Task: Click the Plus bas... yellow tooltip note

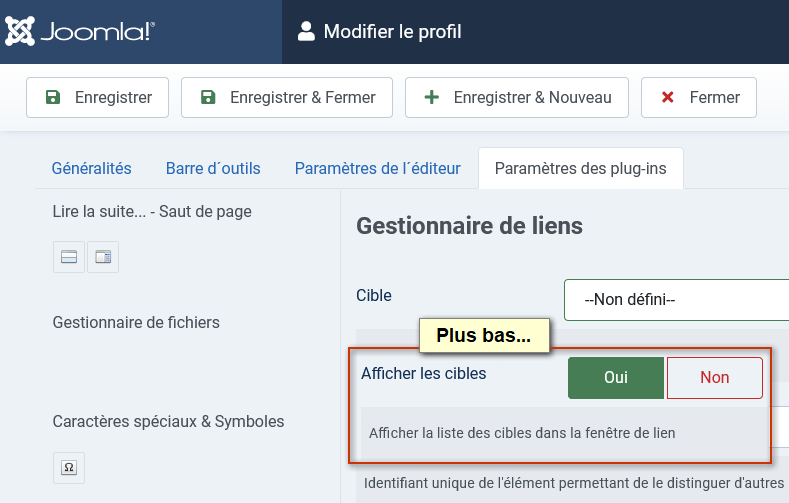Action: [484, 335]
